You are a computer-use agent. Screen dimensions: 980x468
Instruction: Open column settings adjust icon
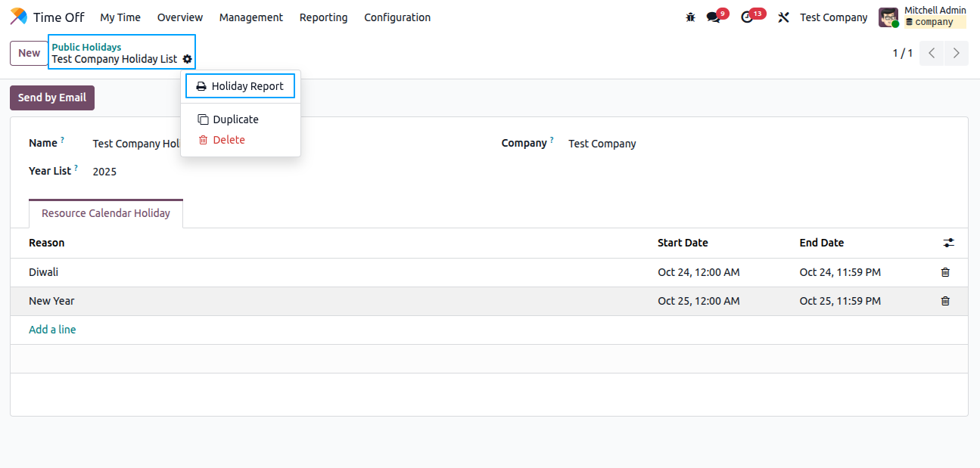[x=949, y=243]
